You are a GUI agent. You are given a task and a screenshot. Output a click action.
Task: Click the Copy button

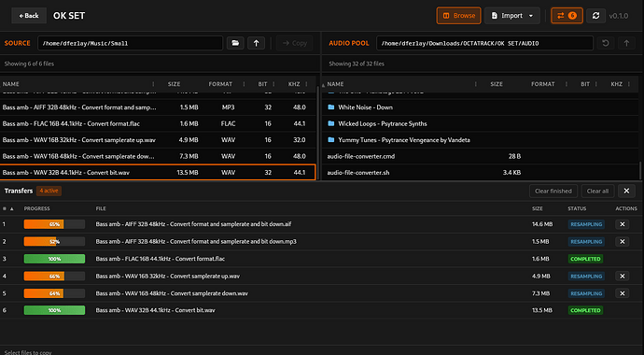295,43
